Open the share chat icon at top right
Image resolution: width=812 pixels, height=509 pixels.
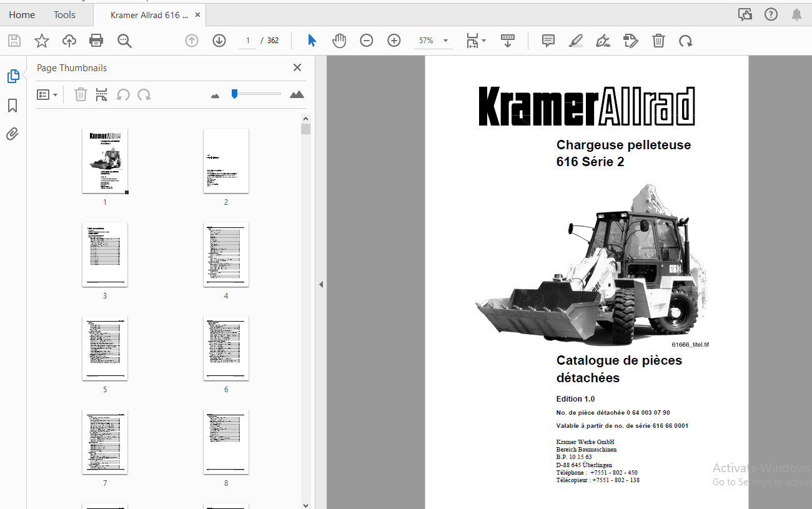click(x=745, y=14)
